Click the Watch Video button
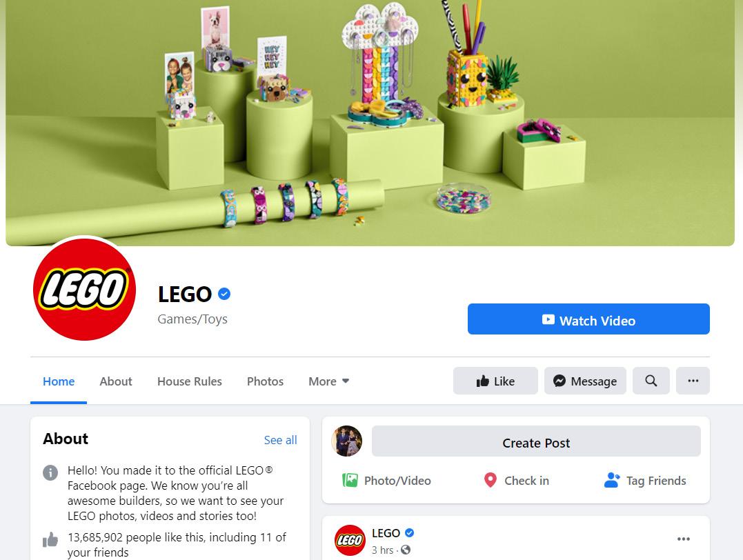743x560 pixels. [x=588, y=319]
